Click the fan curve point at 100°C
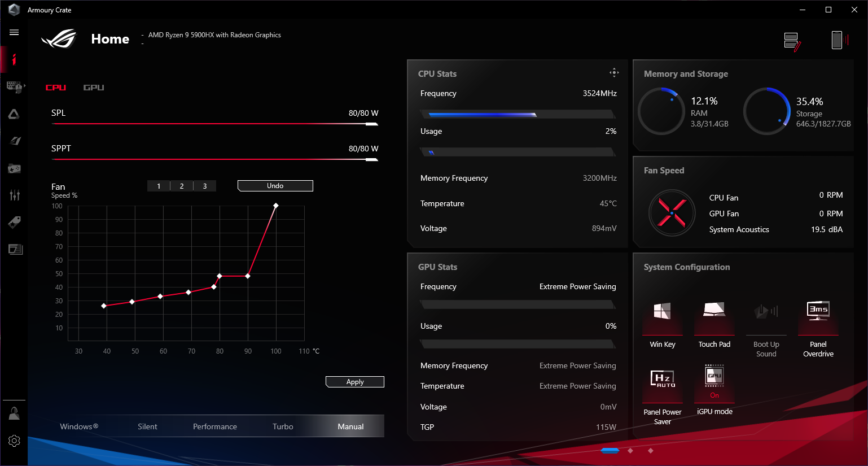Viewport: 868px width, 466px height. tap(276, 206)
